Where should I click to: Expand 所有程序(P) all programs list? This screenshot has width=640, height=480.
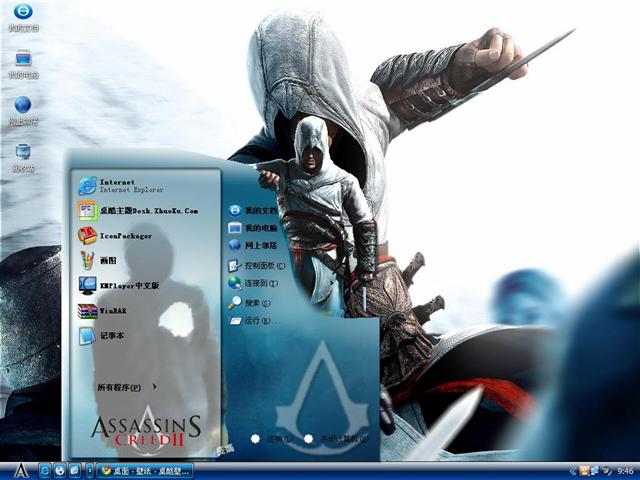[x=127, y=387]
